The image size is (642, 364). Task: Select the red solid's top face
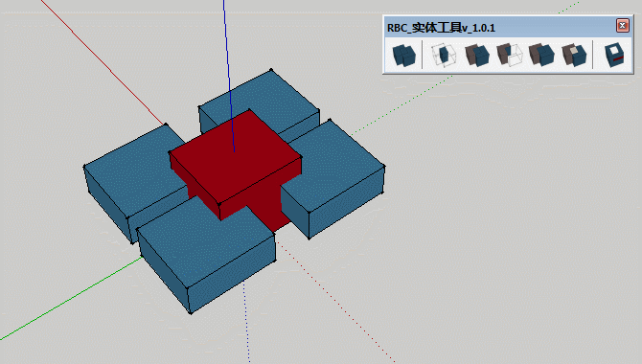[x=236, y=158]
